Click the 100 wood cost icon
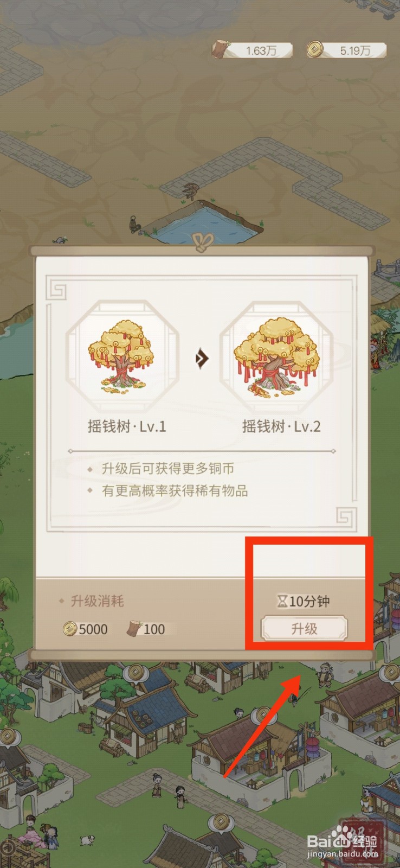The width and height of the screenshot is (400, 868). pyautogui.click(x=133, y=629)
